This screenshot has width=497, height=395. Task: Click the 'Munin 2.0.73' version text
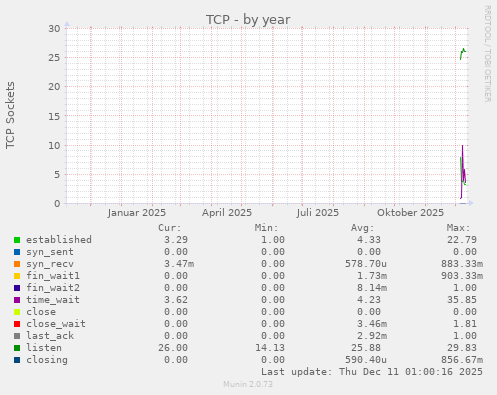point(248,384)
